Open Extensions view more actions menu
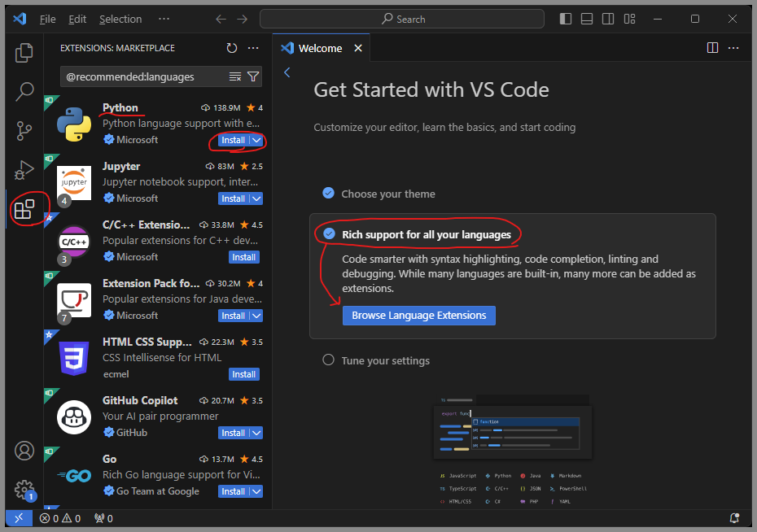Image resolution: width=757 pixels, height=532 pixels. (253, 48)
